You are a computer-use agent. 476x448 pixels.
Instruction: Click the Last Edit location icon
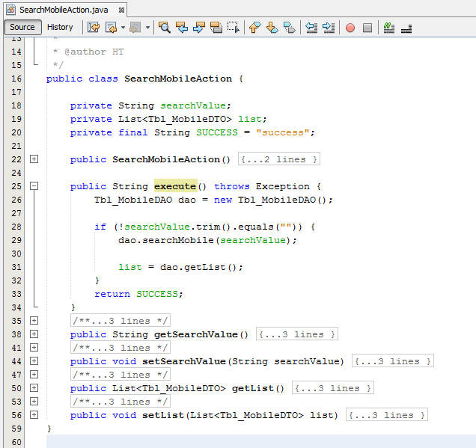(x=94, y=27)
